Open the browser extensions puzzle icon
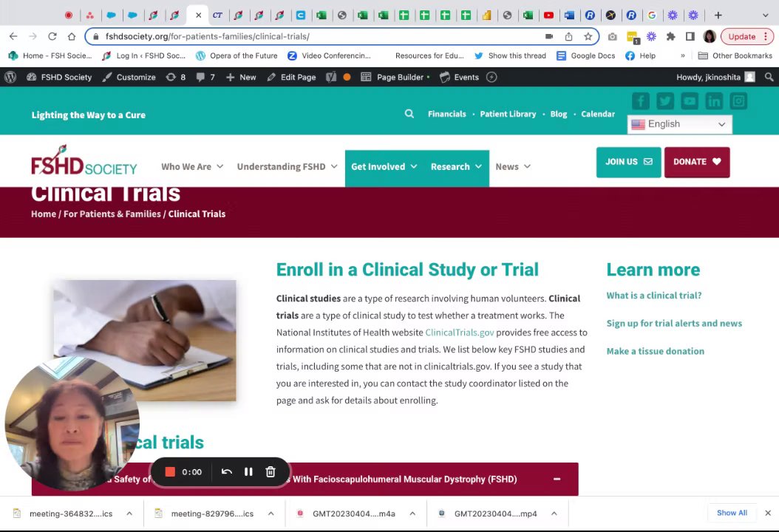779x532 pixels. point(670,36)
